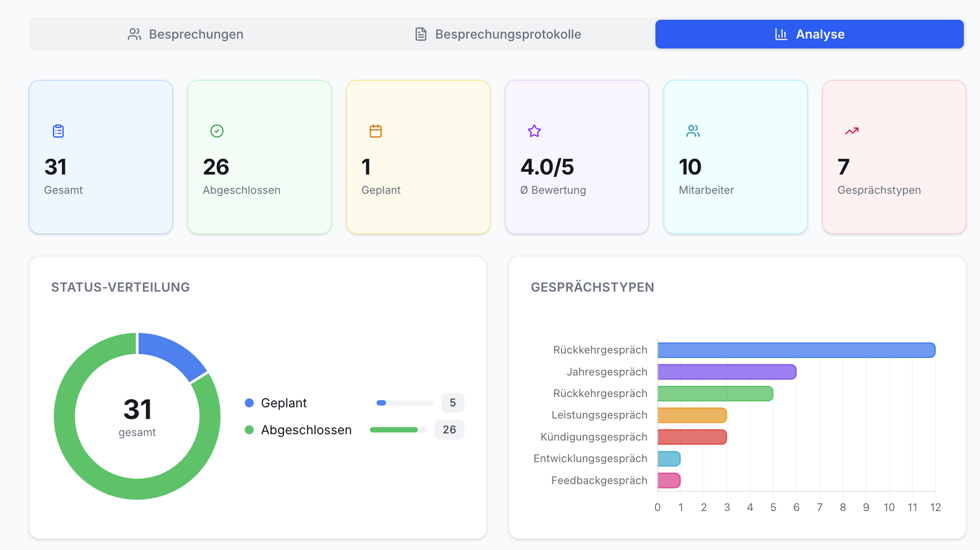The image size is (980, 550).
Task: Click the Abgeschlossen count badge '26'
Action: pyautogui.click(x=449, y=430)
